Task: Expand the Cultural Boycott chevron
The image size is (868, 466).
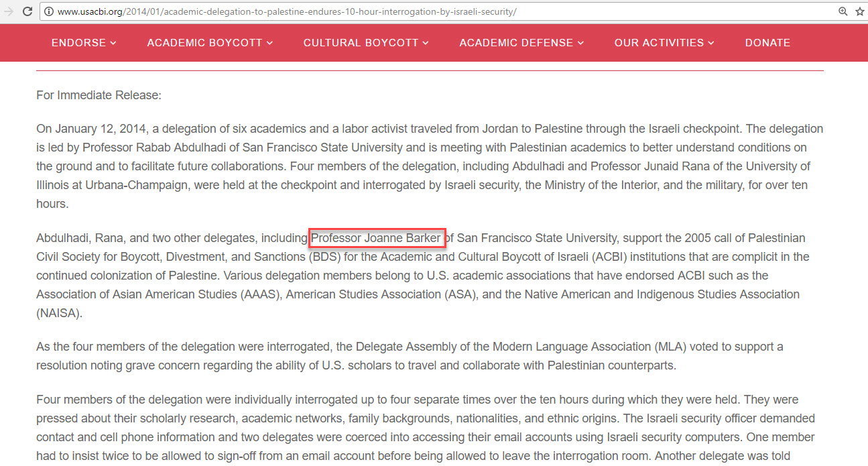Action: pyautogui.click(x=426, y=43)
